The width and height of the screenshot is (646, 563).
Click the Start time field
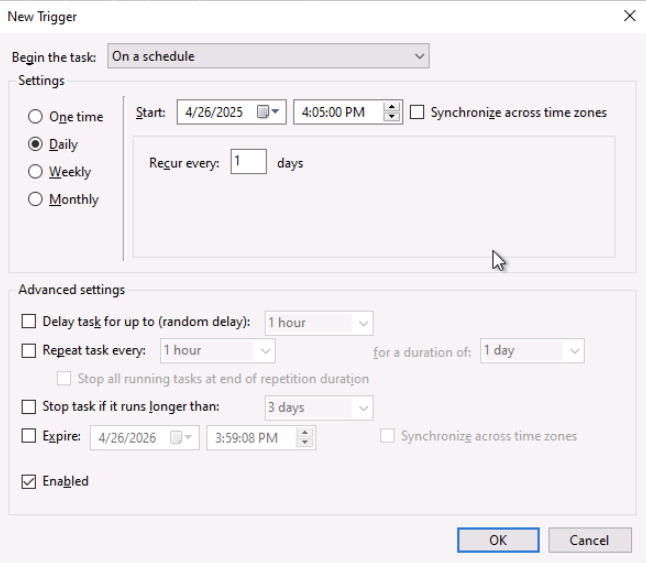pyautogui.click(x=338, y=113)
